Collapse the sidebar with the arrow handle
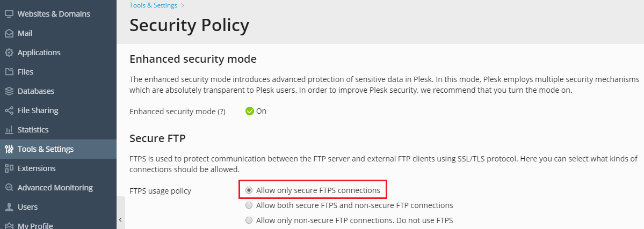Image resolution: width=644 pixels, height=229 pixels. click(121, 219)
